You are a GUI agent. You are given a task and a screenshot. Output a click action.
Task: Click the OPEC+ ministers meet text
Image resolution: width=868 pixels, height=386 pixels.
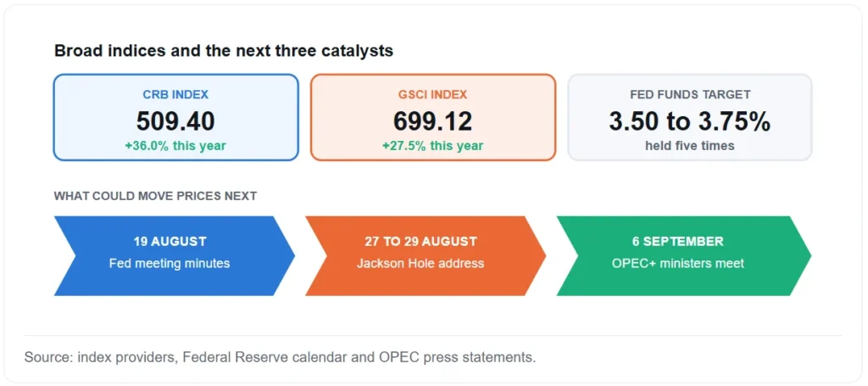pos(678,264)
